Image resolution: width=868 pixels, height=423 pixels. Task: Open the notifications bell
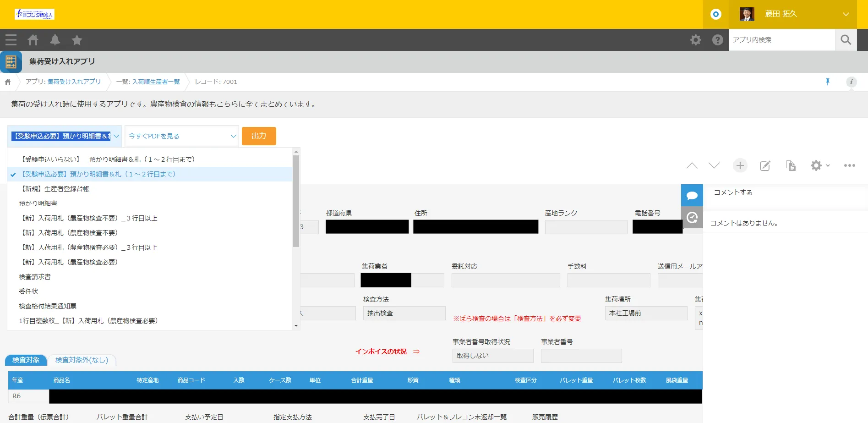click(55, 40)
